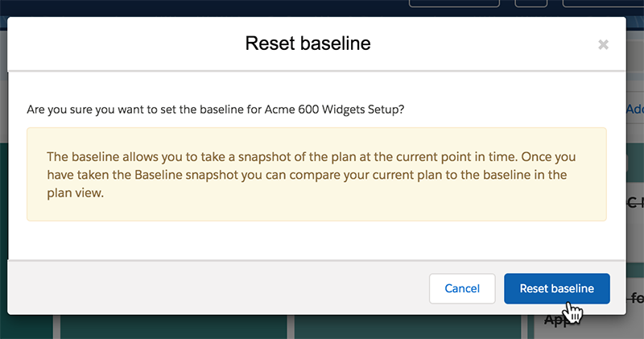Click the middle teal panel under the dialog
The image size is (644, 339).
[407, 327]
